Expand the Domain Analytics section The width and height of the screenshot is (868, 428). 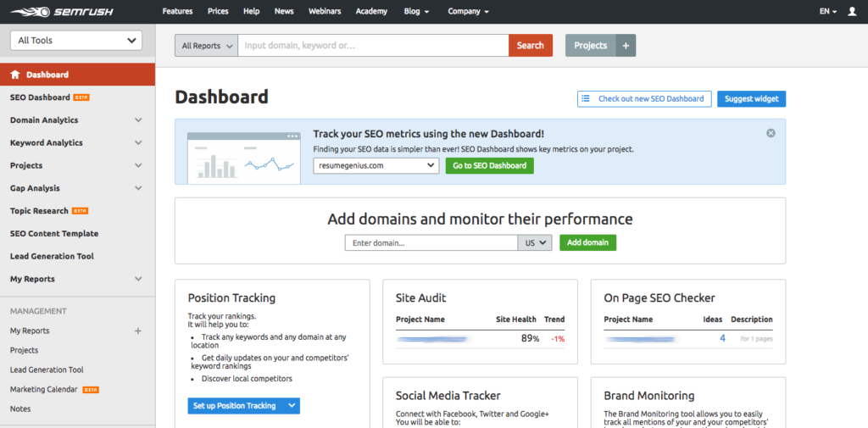coord(138,120)
